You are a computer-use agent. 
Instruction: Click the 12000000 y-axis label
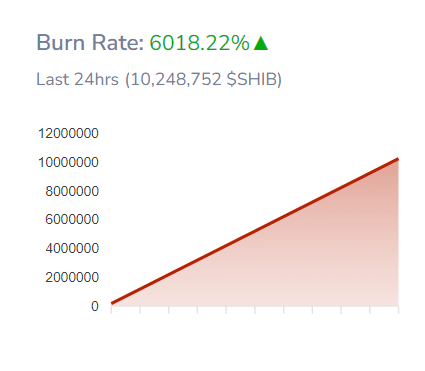point(68,133)
